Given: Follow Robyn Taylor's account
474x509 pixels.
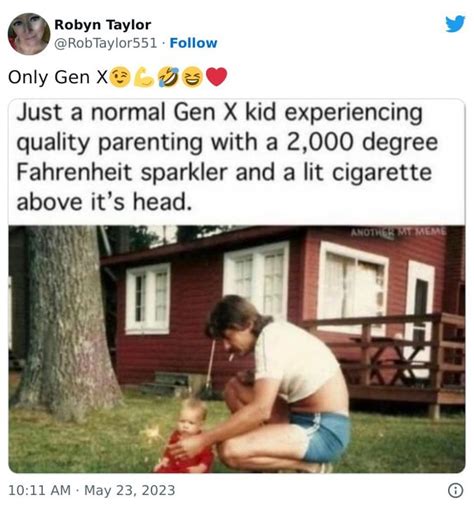Looking at the screenshot, I should tap(193, 43).
